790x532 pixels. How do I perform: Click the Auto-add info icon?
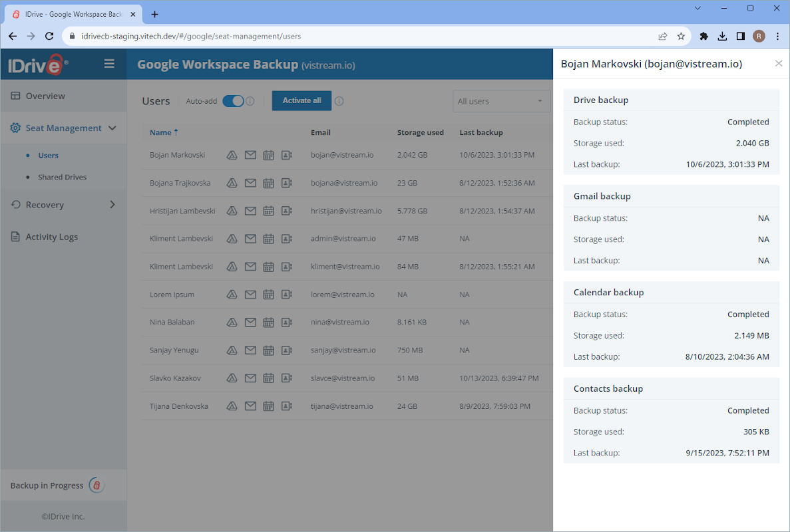[x=250, y=101]
